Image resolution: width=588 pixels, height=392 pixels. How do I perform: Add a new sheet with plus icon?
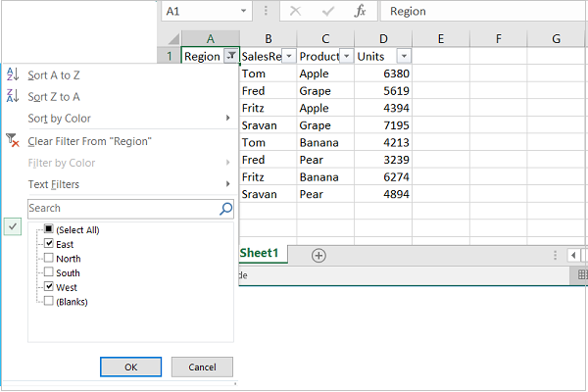point(318,255)
